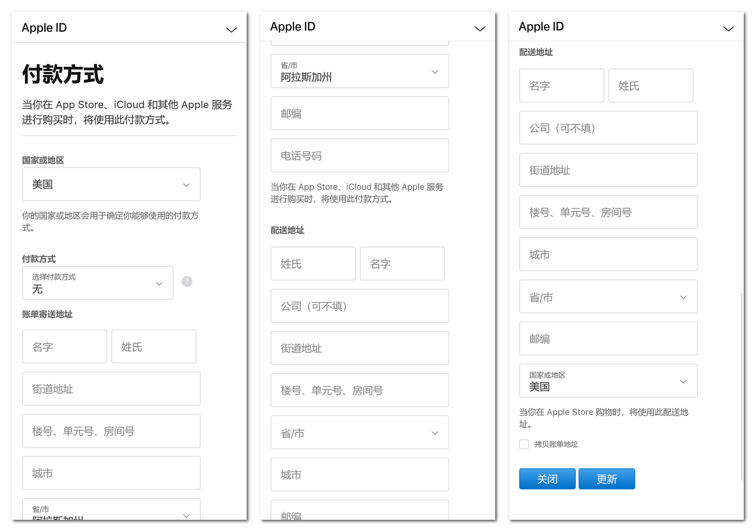Open the 选择付款方式 dropdown showing 无
The height and width of the screenshot is (532, 756).
(98, 283)
